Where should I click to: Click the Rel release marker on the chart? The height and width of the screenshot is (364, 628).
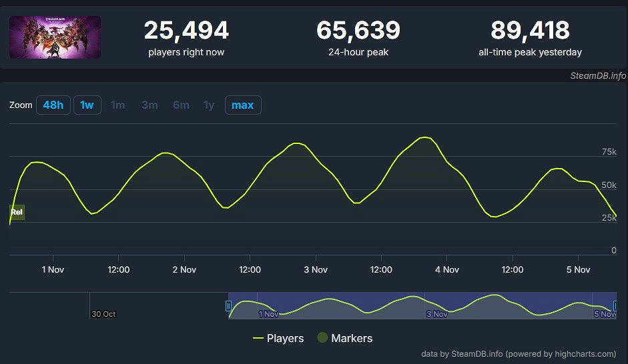click(17, 212)
